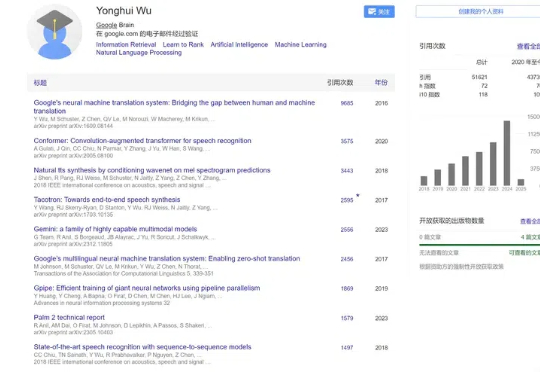Click the Google affiliation link

click(x=106, y=25)
